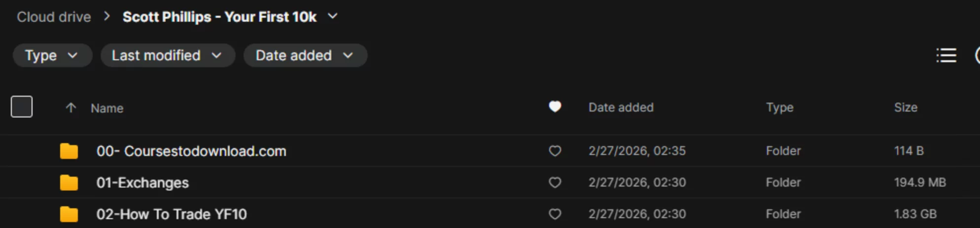Click the 01-Exchanges folder icon
The height and width of the screenshot is (228, 980).
click(x=69, y=183)
